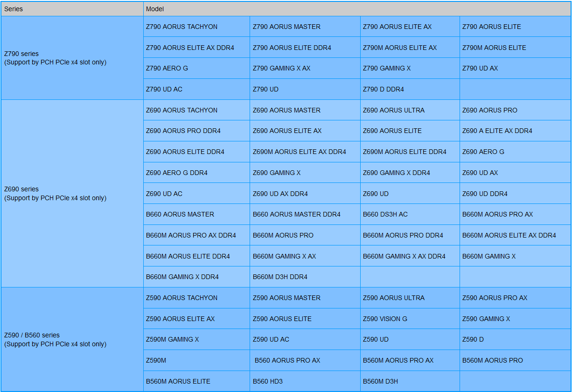572x392 pixels.
Task: Click the Z790 AORUS ELITE AX cell
Action: (x=410, y=27)
